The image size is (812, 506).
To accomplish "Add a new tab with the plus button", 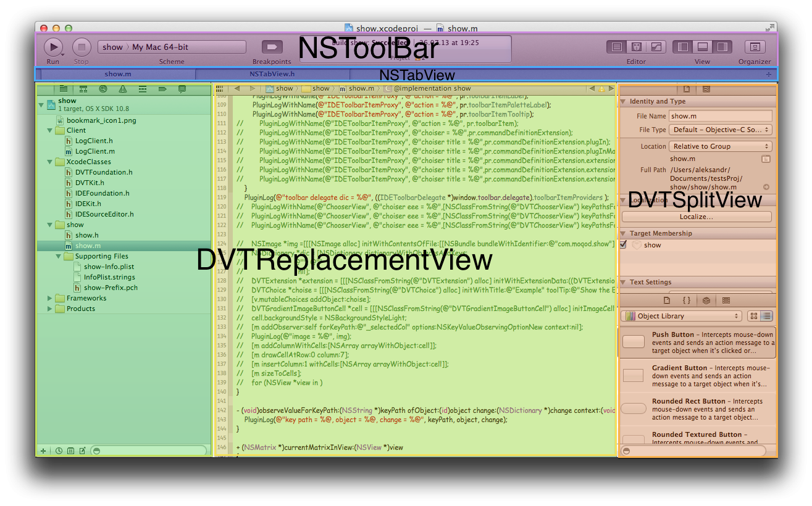I will (769, 74).
